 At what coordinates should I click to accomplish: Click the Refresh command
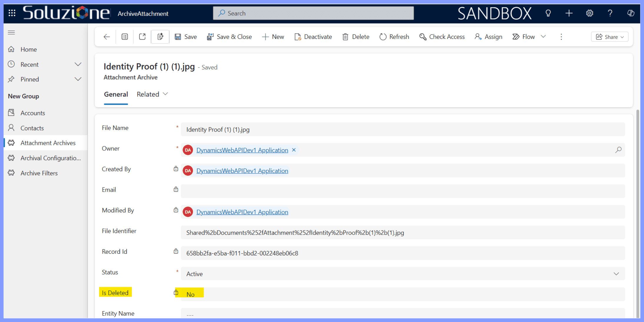click(x=394, y=37)
